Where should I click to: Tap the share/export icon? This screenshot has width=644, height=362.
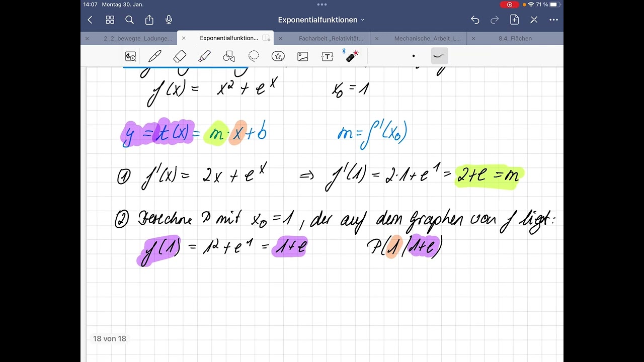click(149, 20)
